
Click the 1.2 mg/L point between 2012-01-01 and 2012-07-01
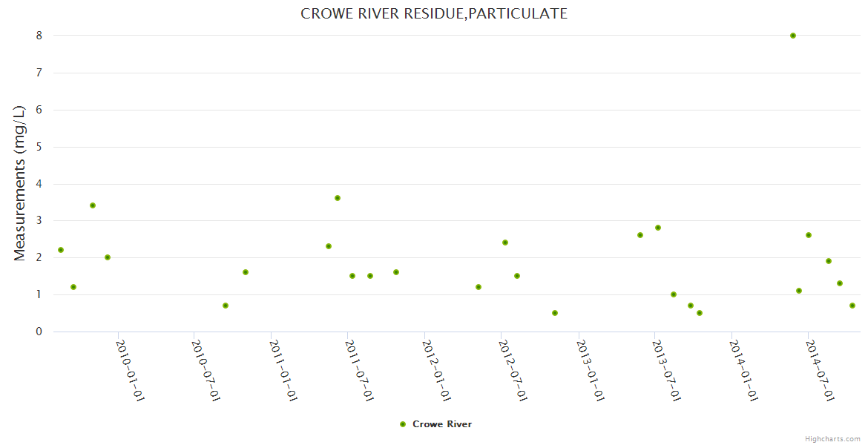tap(479, 287)
